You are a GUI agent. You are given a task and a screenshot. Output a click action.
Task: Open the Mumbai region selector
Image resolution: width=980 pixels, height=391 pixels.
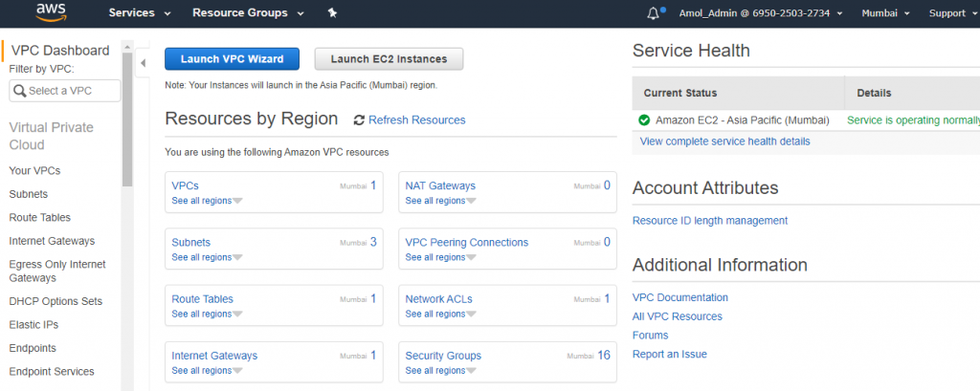885,13
